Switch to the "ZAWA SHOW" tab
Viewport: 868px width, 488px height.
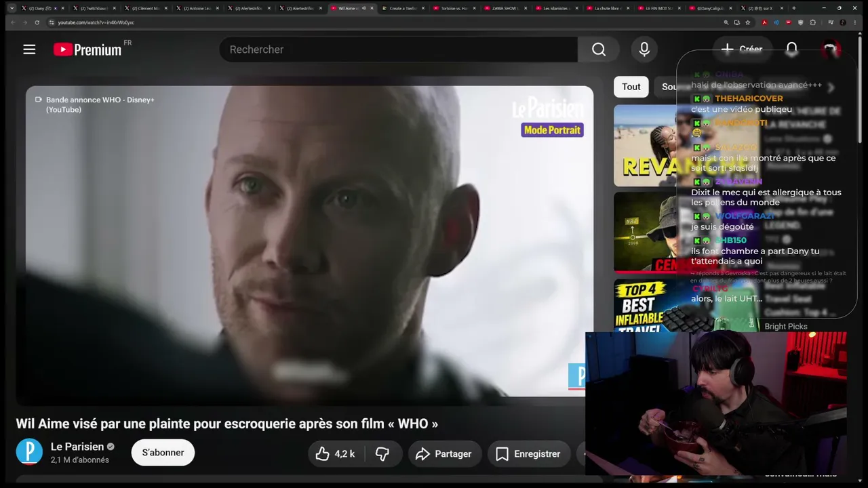point(505,8)
